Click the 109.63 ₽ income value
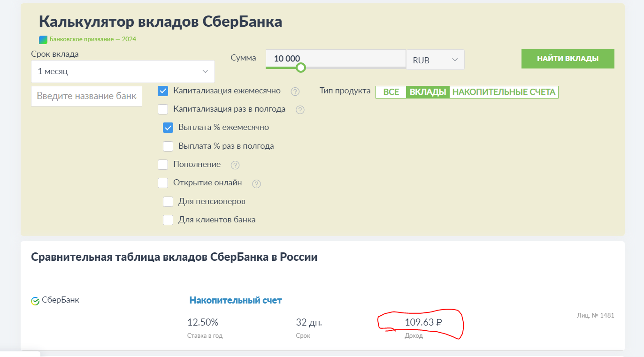 tap(423, 322)
